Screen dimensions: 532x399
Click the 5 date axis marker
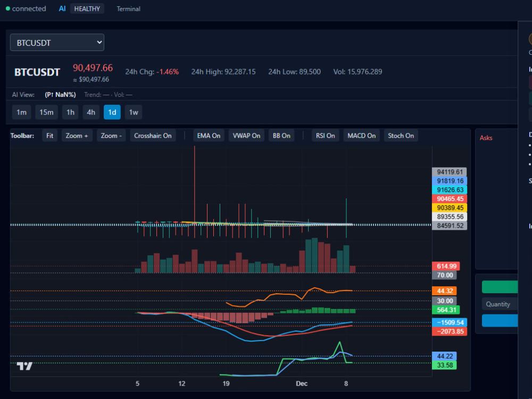pos(137,384)
